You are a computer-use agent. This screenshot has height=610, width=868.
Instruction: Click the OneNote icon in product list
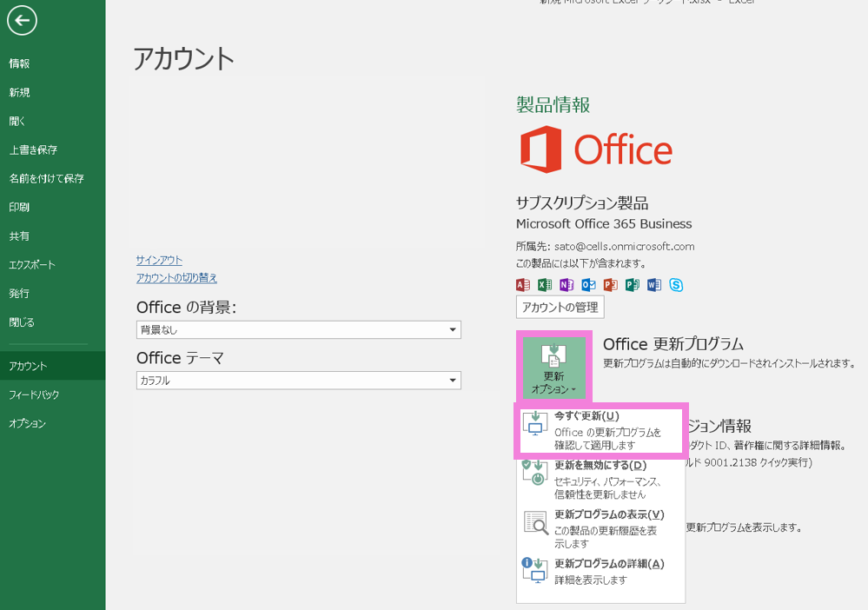point(567,285)
